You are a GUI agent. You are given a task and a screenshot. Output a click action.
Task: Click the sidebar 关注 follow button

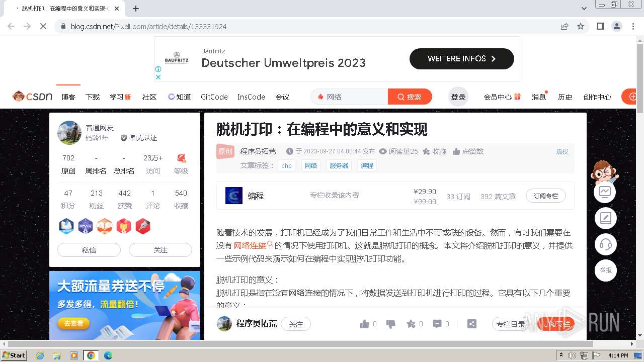(160, 250)
